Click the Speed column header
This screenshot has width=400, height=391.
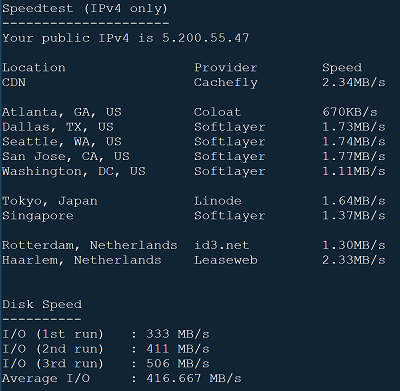click(342, 68)
